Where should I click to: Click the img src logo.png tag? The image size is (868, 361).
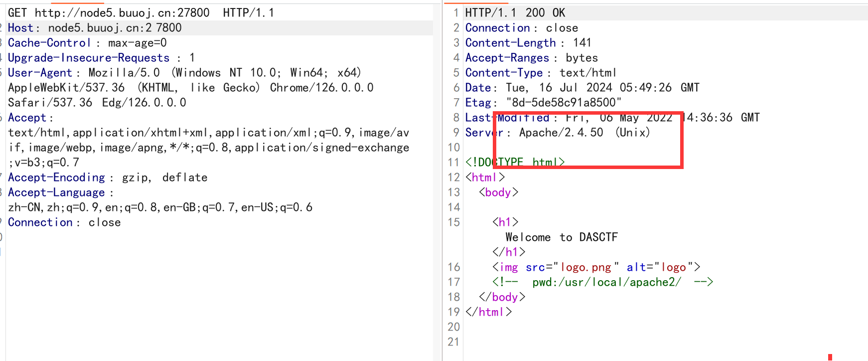tap(596, 267)
